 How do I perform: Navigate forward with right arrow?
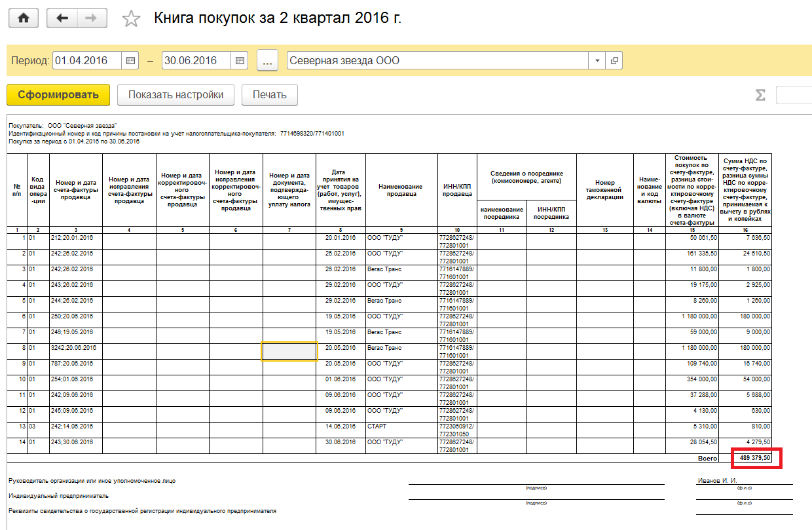click(92, 18)
